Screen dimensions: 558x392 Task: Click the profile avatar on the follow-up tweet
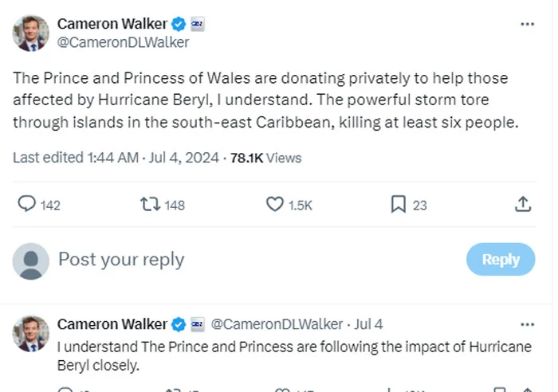[32, 333]
